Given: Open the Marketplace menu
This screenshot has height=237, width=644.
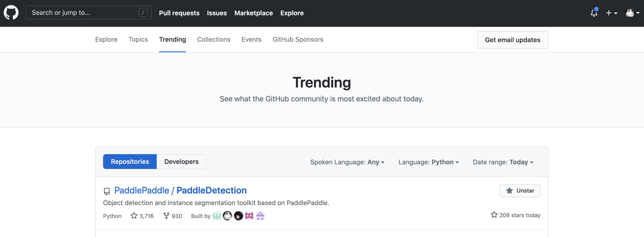Looking at the screenshot, I should click(254, 13).
